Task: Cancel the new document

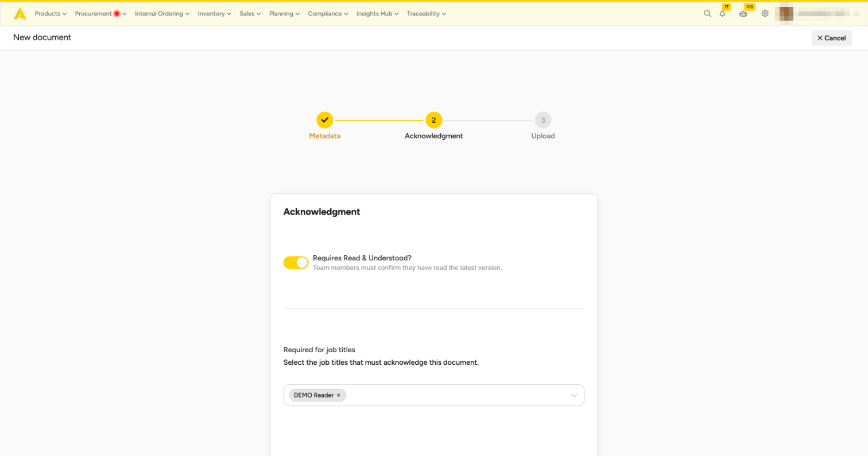Action: coord(831,38)
